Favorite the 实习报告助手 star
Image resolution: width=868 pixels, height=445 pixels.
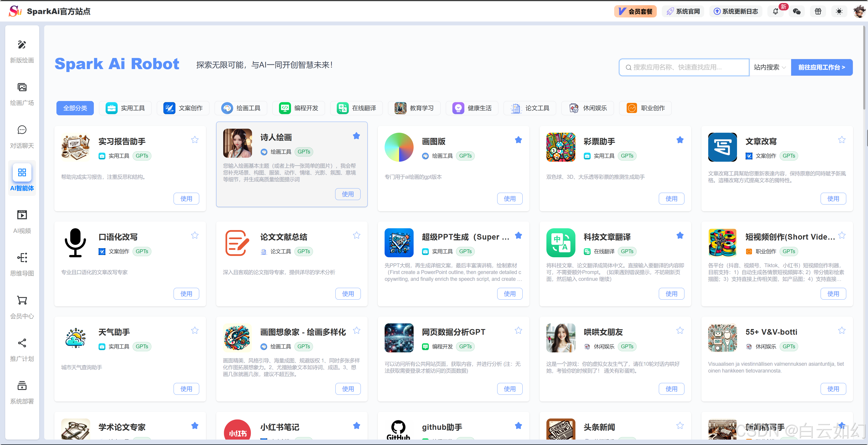click(x=195, y=140)
